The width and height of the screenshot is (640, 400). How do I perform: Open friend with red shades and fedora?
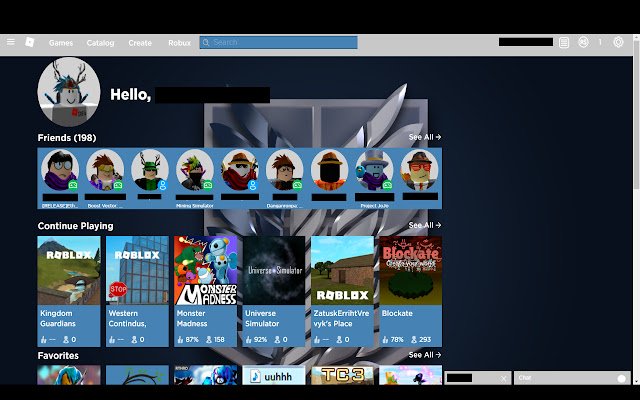[x=419, y=170]
